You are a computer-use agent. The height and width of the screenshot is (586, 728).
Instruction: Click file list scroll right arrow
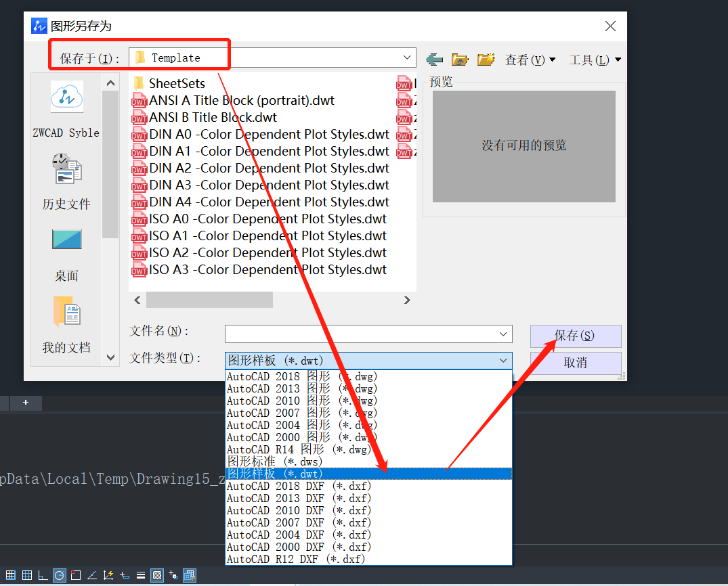click(407, 300)
